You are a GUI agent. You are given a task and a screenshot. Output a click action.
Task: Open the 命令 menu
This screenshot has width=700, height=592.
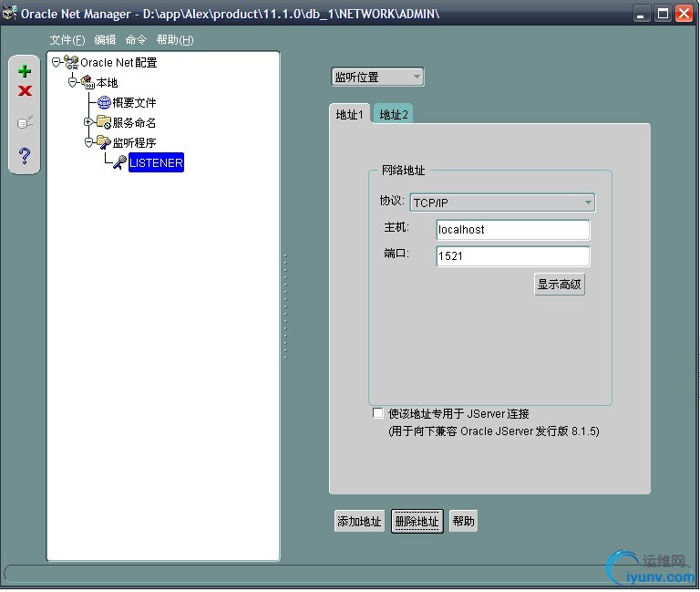(136, 40)
